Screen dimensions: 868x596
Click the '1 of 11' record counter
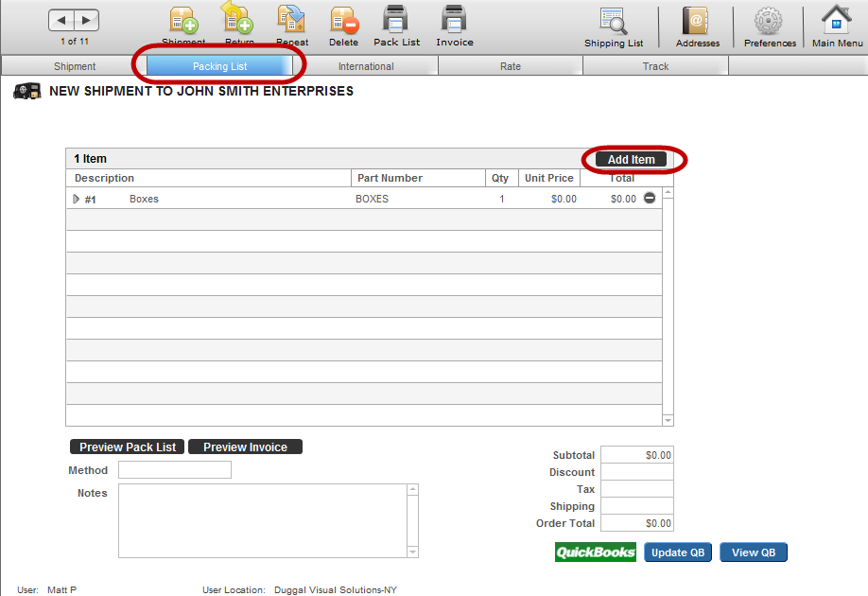click(x=75, y=42)
